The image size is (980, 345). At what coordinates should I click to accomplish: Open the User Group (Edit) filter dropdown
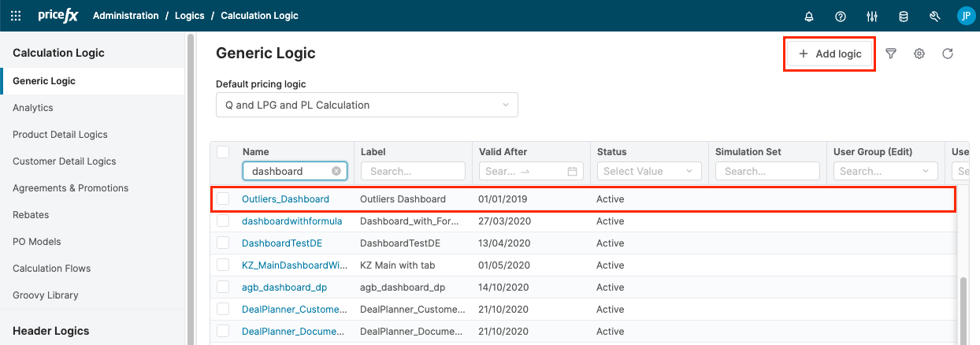(x=885, y=171)
